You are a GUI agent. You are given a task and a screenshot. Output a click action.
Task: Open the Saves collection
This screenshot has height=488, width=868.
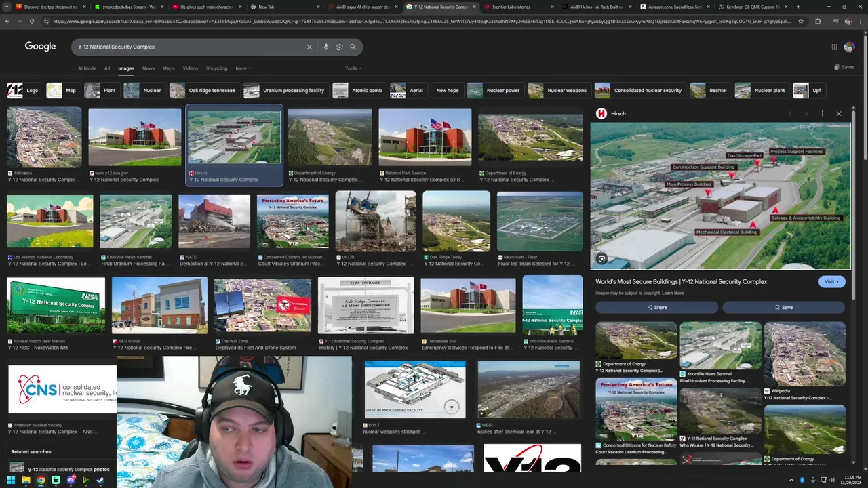pos(844,67)
